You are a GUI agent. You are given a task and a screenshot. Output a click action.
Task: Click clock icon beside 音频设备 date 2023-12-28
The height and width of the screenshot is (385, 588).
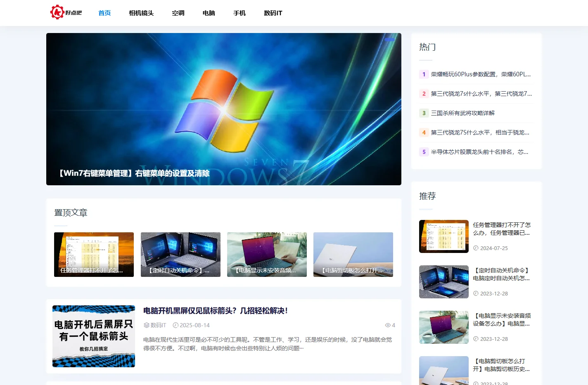coord(476,339)
